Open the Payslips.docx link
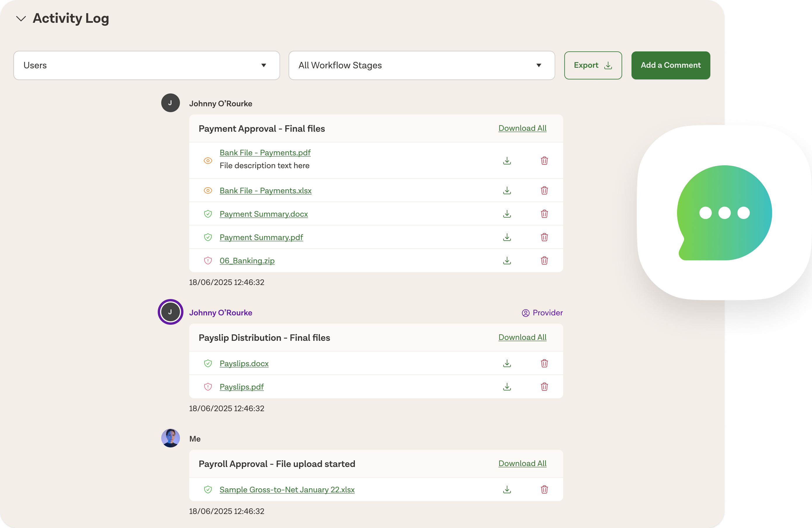Screen dimensions: 812x528 [244, 364]
